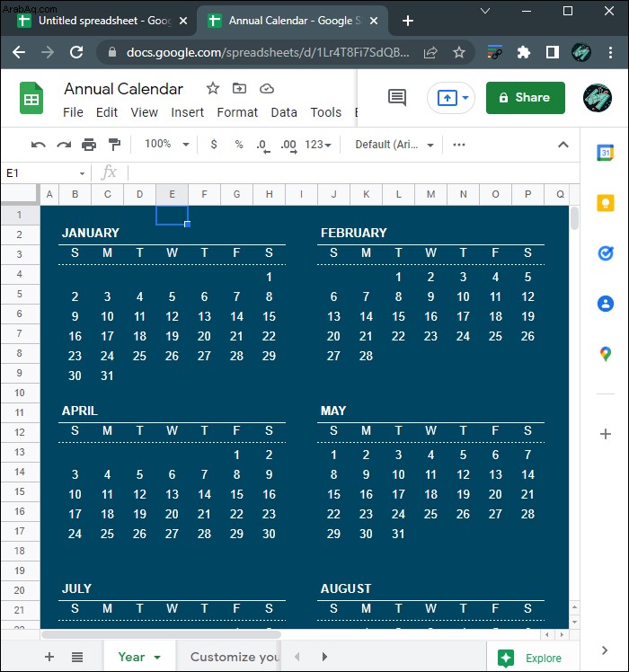Open Google Maps side panel
Image resolution: width=629 pixels, height=672 pixels.
[605, 354]
